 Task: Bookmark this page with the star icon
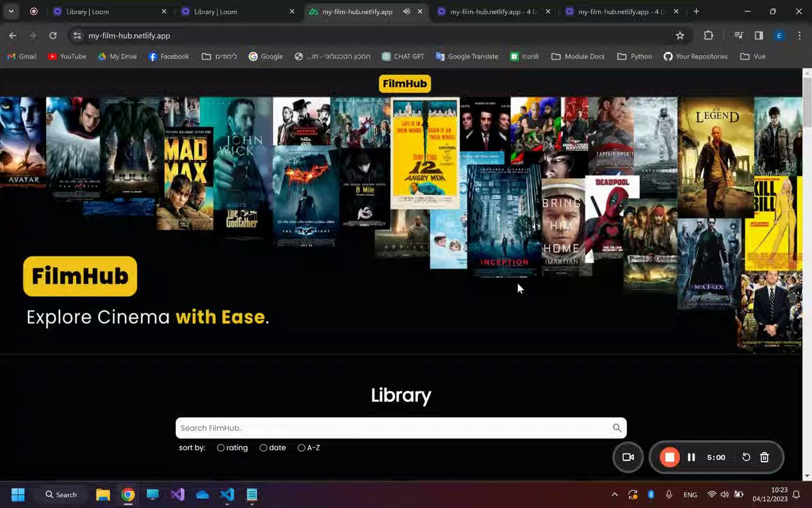coord(680,36)
